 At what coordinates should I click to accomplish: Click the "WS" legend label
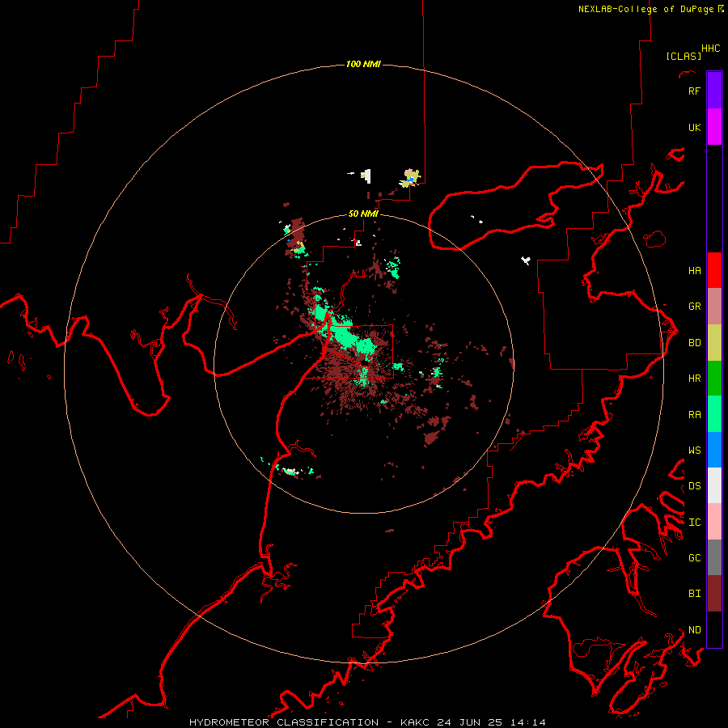[694, 450]
